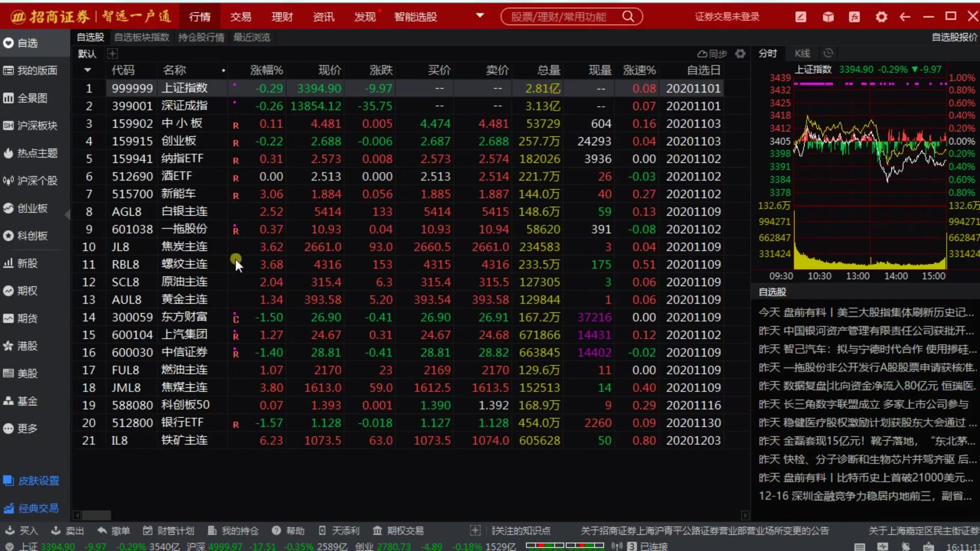This screenshot has height=551, width=980.
Task: Open 沪深个股 in the sidebar
Action: (x=30, y=181)
